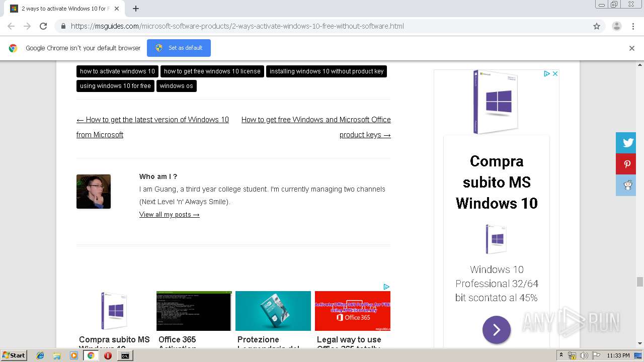644x362 pixels.
Task: Open Windows Media Player from taskbar
Action: click(x=74, y=355)
